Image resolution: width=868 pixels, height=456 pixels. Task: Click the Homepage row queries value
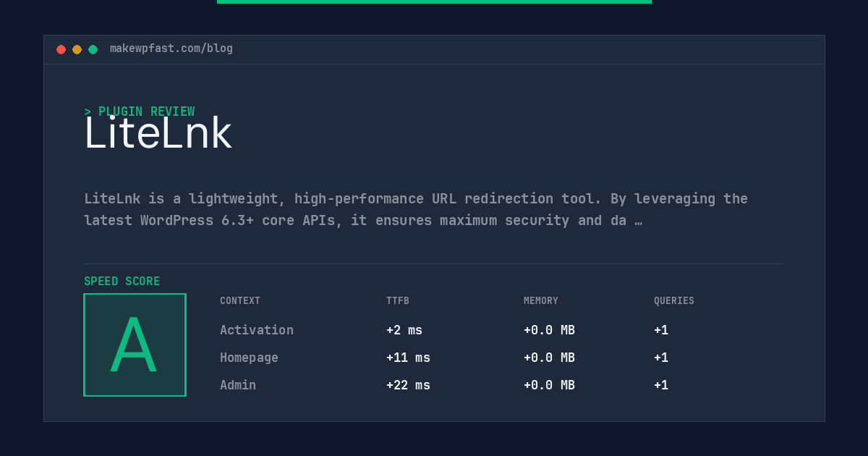[661, 358]
